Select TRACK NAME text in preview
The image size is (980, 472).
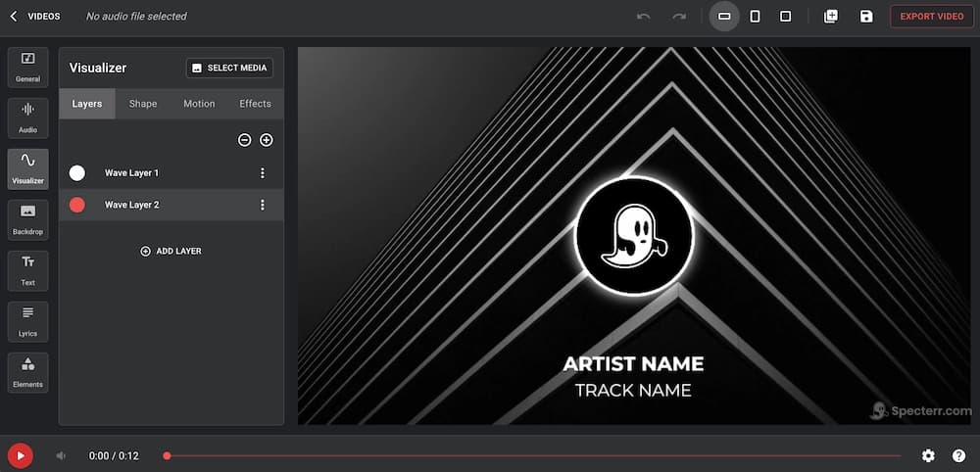pos(633,391)
